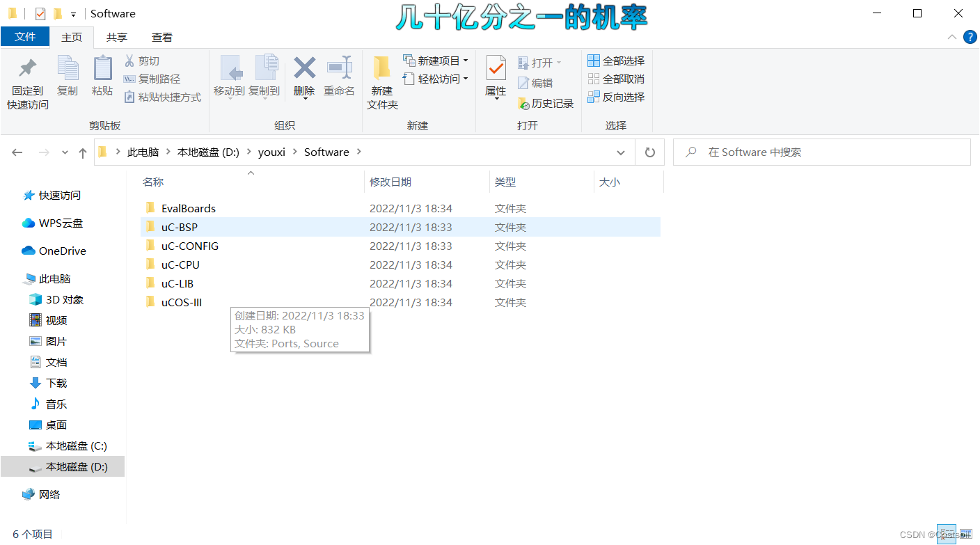Open the File (文件) tab
Viewport: 980px width, 545px height.
coord(25,37)
